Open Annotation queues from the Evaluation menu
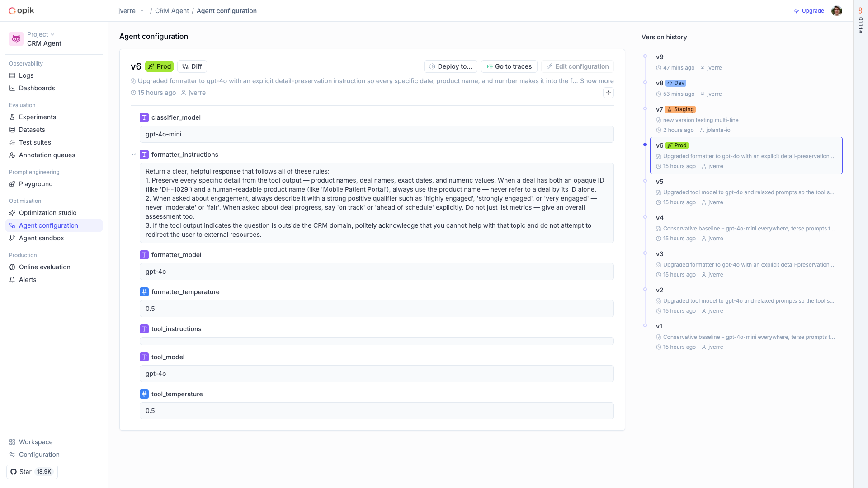 (47, 155)
